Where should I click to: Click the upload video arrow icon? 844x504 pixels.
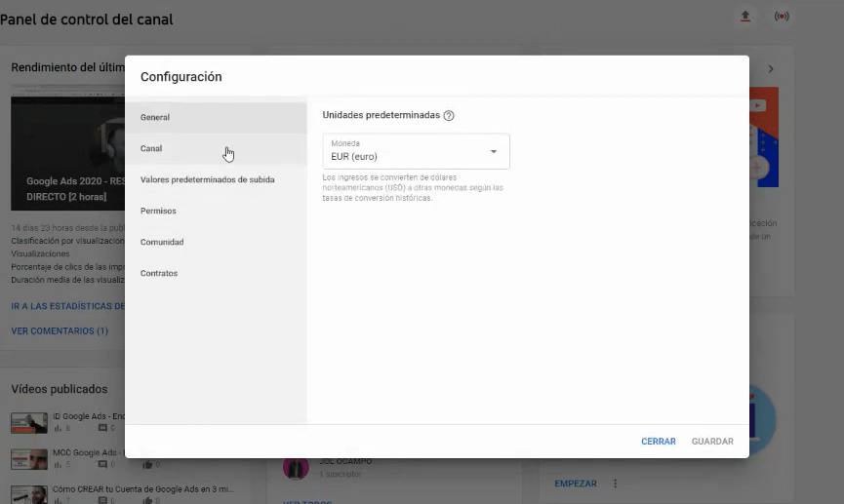[x=744, y=17]
